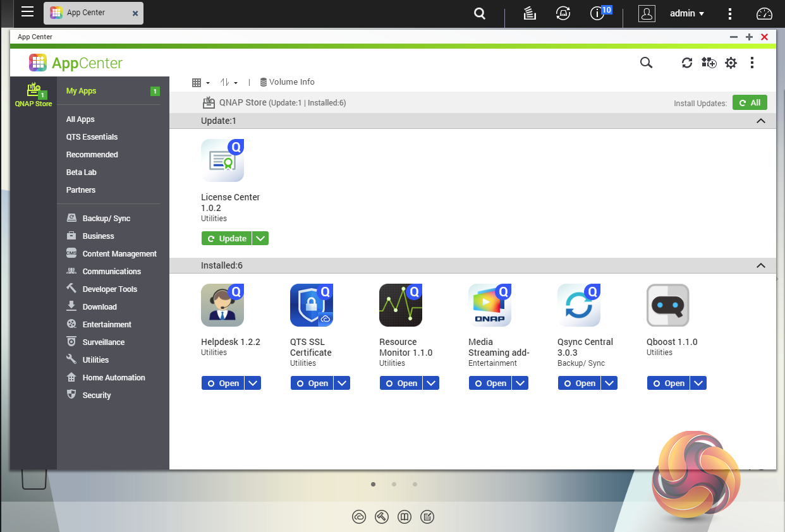Image resolution: width=785 pixels, height=532 pixels.
Task: Open Content Management category
Action: click(113, 254)
